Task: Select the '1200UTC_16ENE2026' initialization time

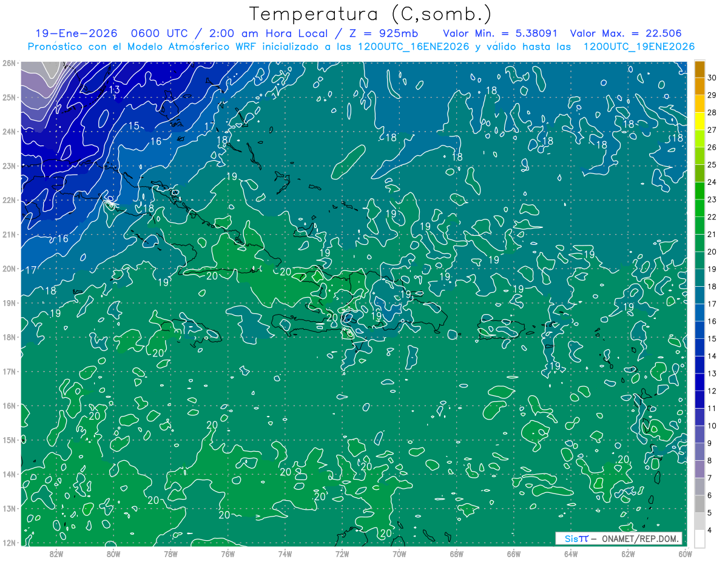Action: (414, 47)
